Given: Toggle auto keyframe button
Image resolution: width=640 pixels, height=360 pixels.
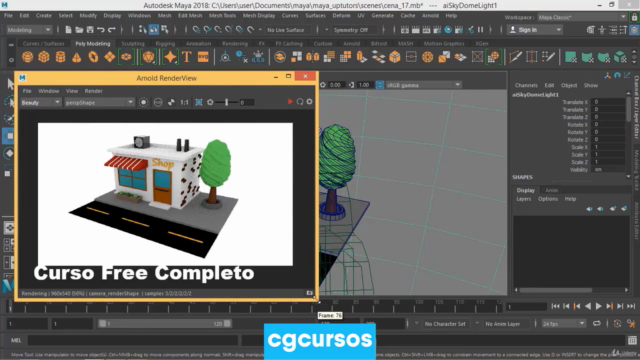Looking at the screenshot, I should click(x=617, y=324).
